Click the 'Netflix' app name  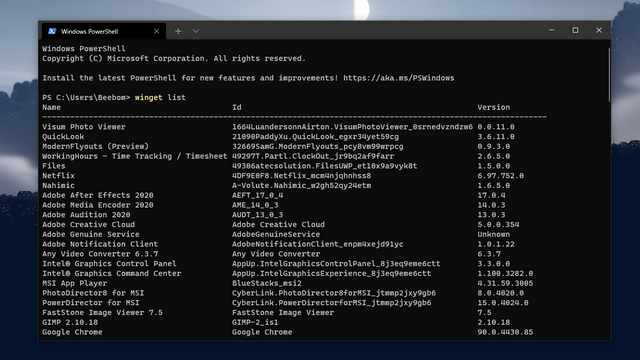tap(58, 176)
